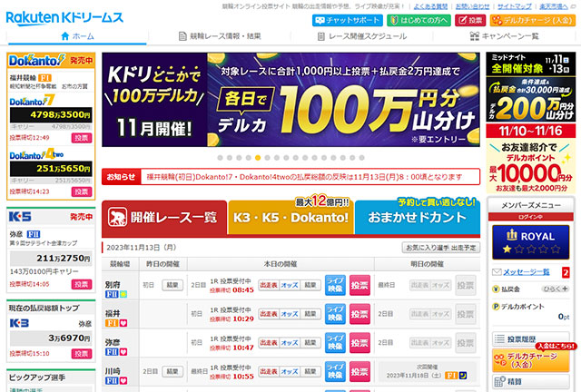Open 別府 yesterday's 結果 button
Viewport: 581px width, 392px height.
pos(172,285)
